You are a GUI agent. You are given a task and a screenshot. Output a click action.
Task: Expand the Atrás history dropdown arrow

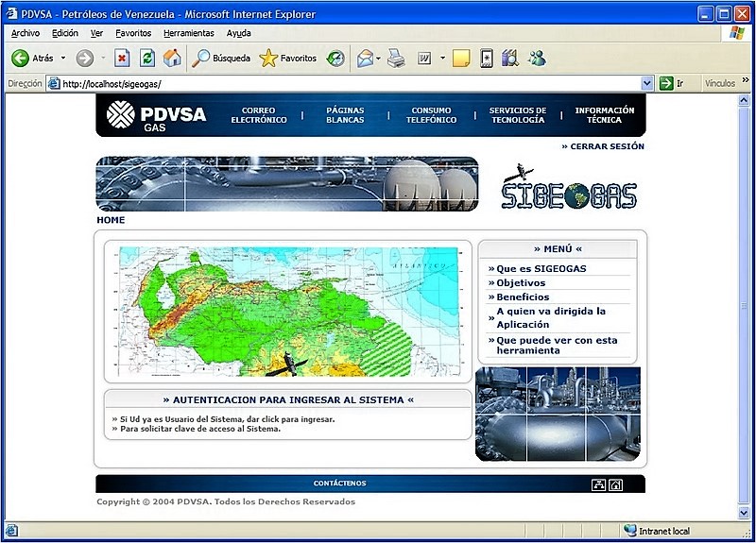[x=63, y=59]
